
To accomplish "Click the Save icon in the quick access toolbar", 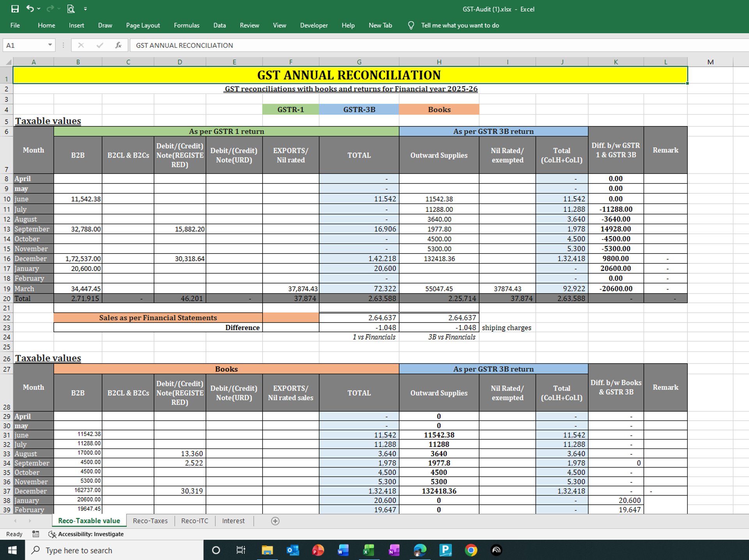I will pyautogui.click(x=15, y=9).
